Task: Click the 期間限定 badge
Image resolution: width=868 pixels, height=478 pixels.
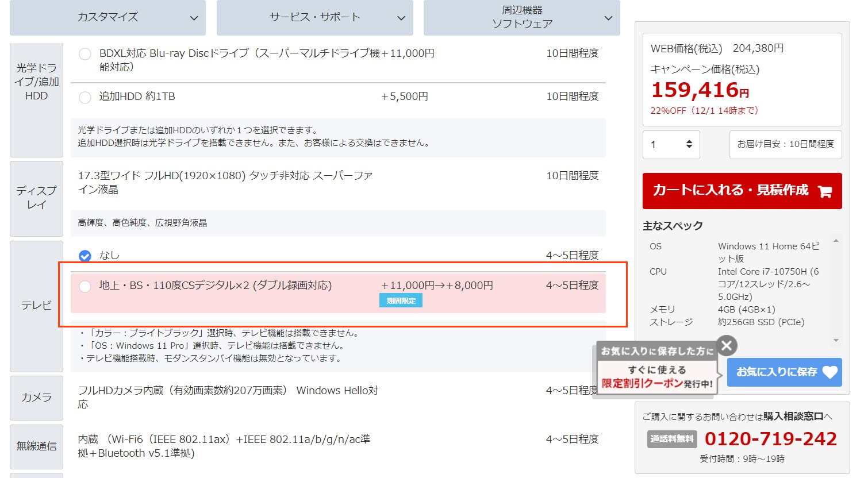Action: 401,300
